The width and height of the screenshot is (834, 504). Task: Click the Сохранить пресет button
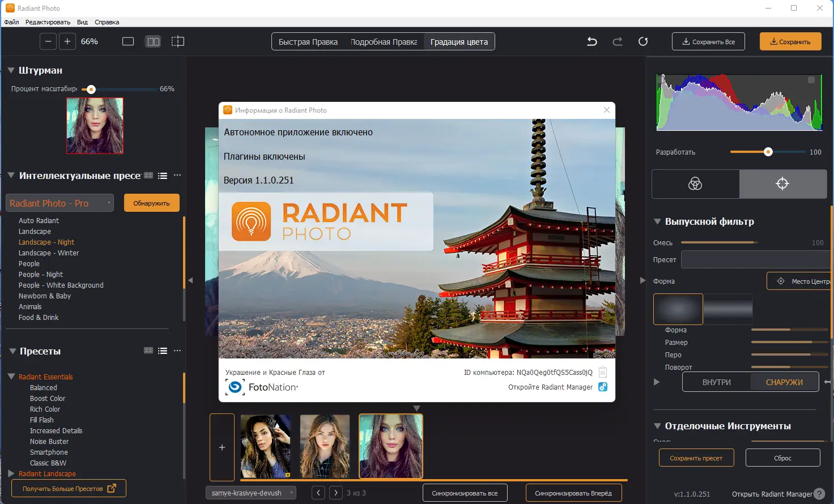(x=696, y=458)
